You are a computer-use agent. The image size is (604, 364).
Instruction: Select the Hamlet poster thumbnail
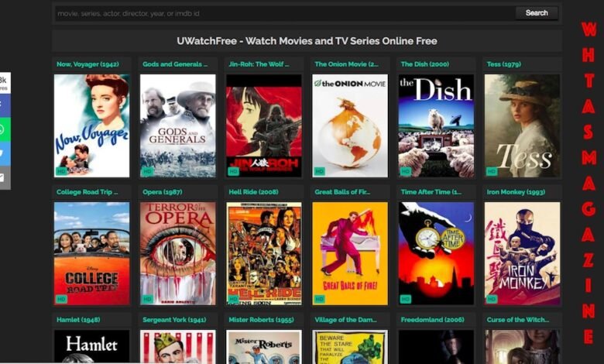[x=91, y=346]
